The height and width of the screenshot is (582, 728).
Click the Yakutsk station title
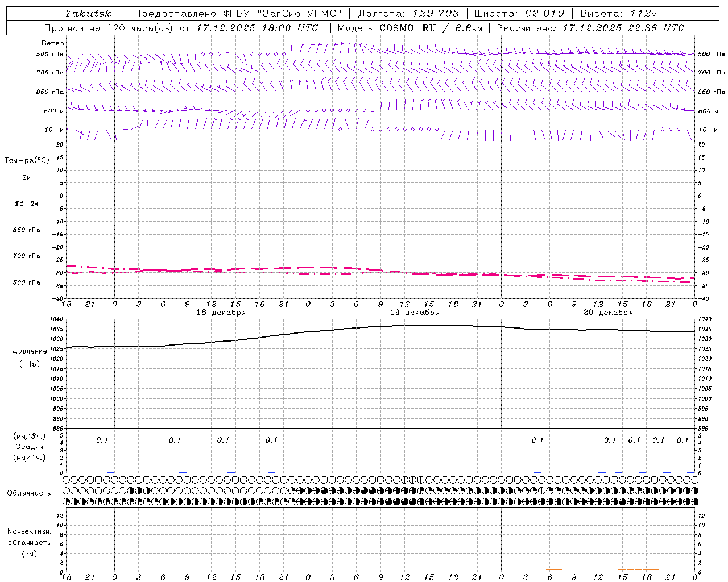pyautogui.click(x=88, y=14)
